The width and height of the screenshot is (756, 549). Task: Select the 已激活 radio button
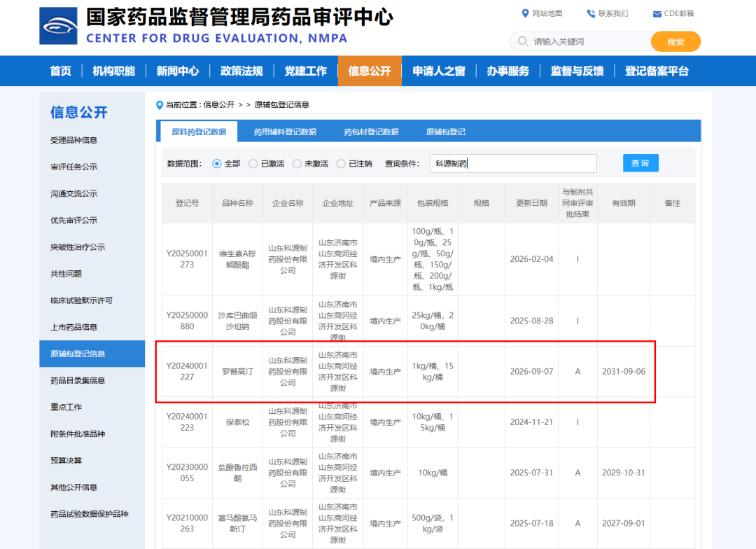[x=253, y=164]
